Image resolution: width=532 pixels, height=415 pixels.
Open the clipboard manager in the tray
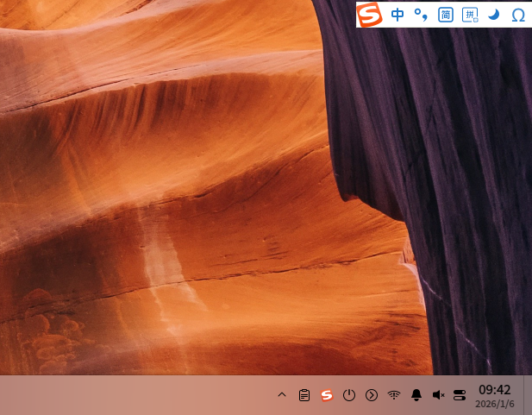tap(304, 395)
